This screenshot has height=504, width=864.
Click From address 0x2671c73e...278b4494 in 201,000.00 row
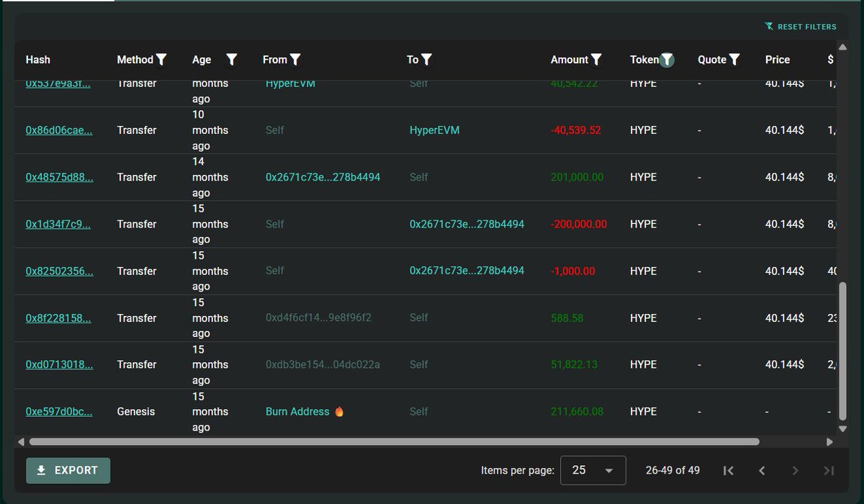coord(323,177)
